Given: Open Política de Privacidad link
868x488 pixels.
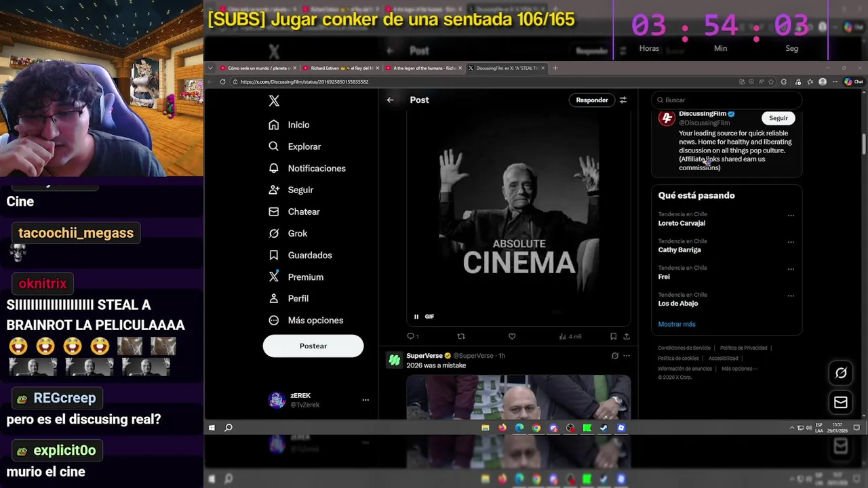Looking at the screenshot, I should tap(743, 348).
